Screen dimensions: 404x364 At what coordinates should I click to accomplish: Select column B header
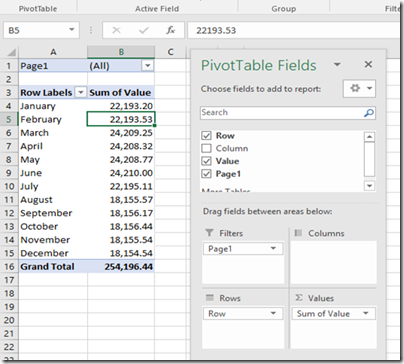click(x=121, y=52)
